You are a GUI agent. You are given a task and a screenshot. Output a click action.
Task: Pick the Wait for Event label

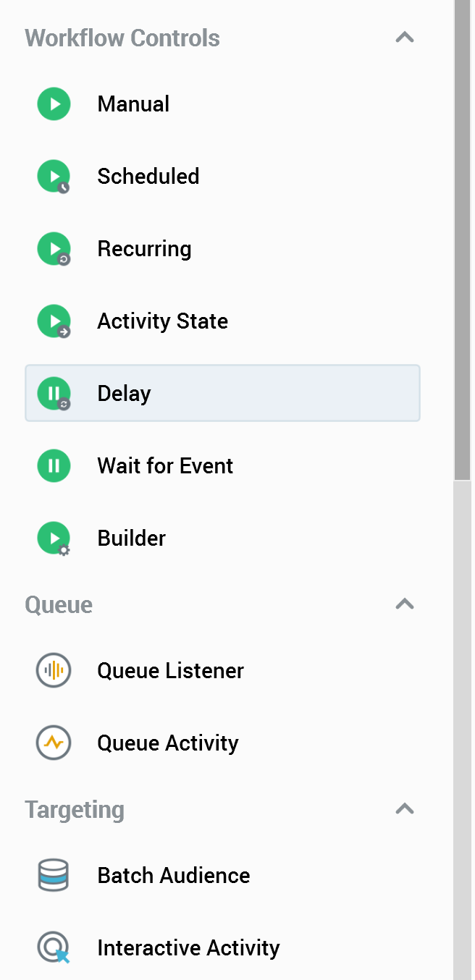tap(165, 465)
